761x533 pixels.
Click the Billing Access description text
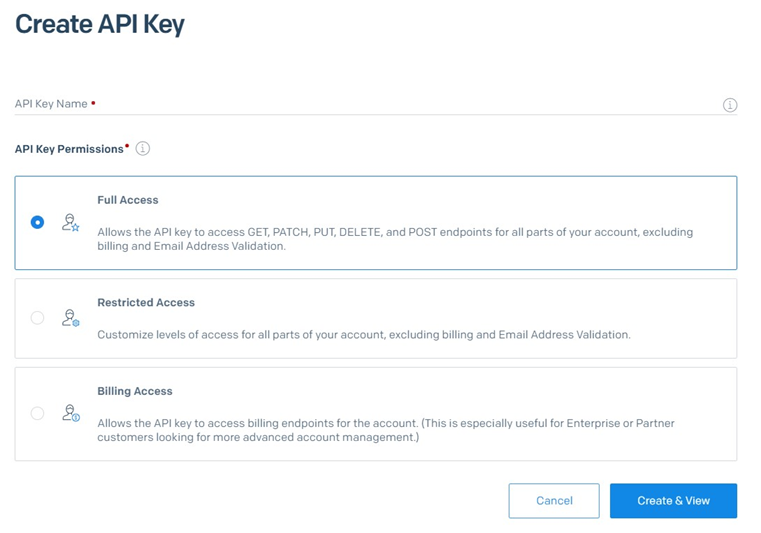pos(386,430)
